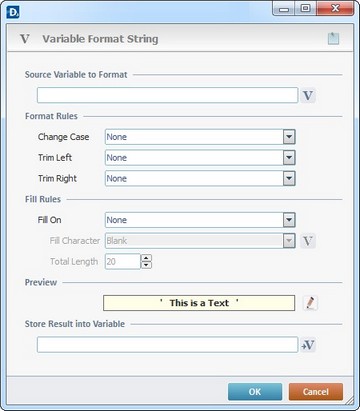Edit preview text with the pencil icon

310,303
